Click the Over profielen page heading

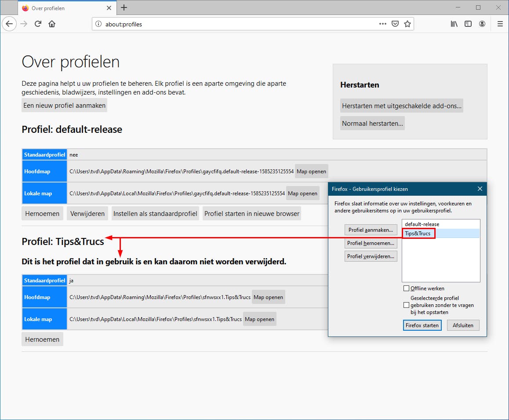[x=70, y=62]
